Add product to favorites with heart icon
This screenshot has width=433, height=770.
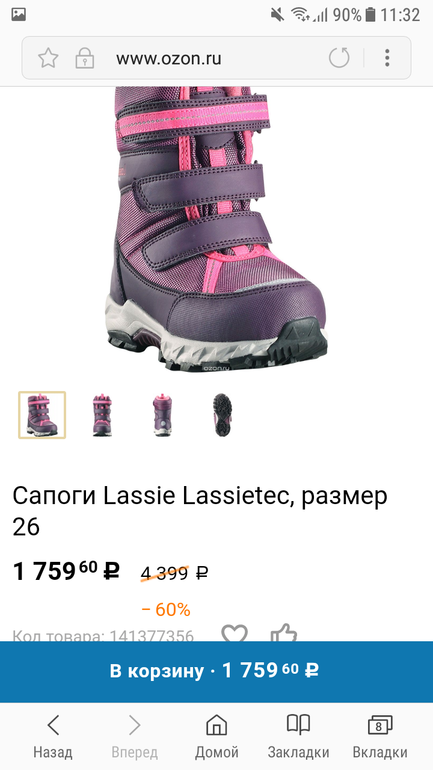pyautogui.click(x=234, y=632)
